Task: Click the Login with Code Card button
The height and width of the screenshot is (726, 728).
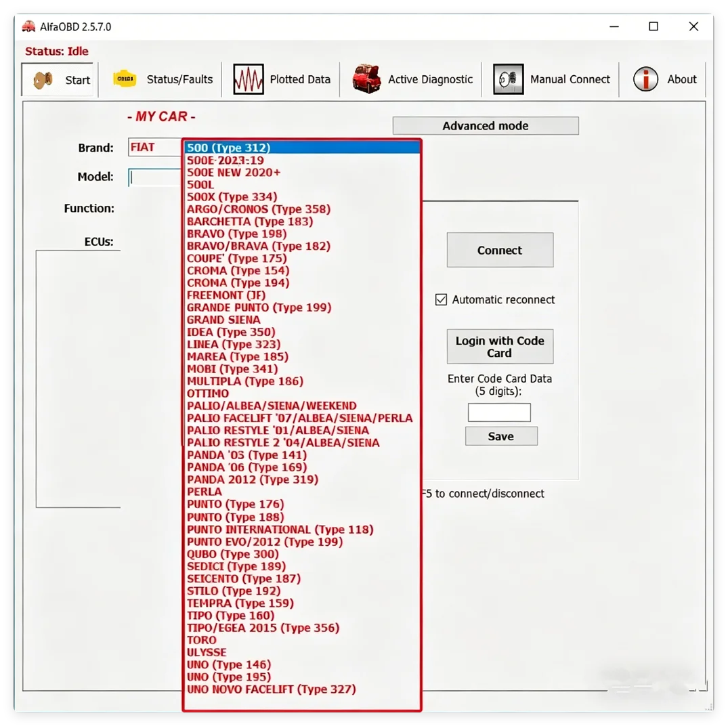Action: (500, 347)
